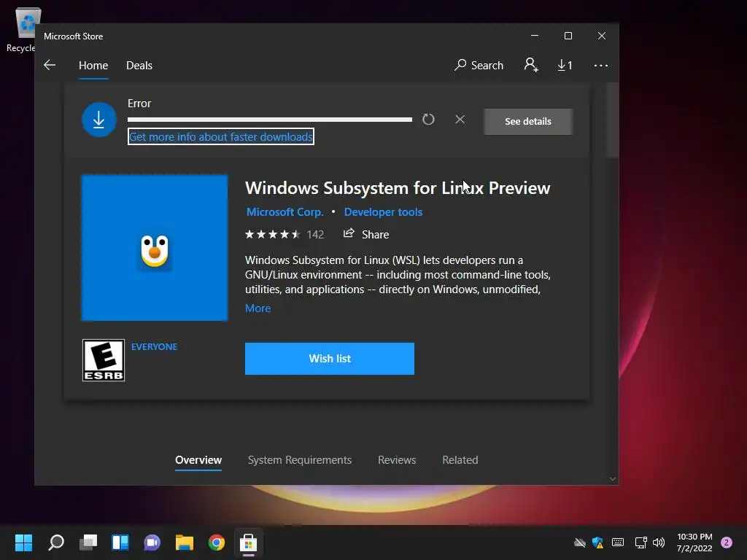Open the three-dot See more menu
Screen dimensions: 747x560
tap(601, 65)
